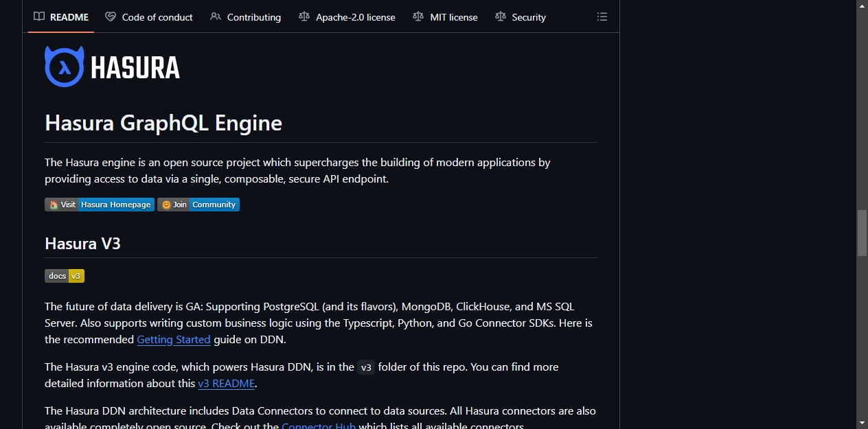The image size is (868, 429).
Task: Switch to the Contributing tab
Action: coord(246,17)
